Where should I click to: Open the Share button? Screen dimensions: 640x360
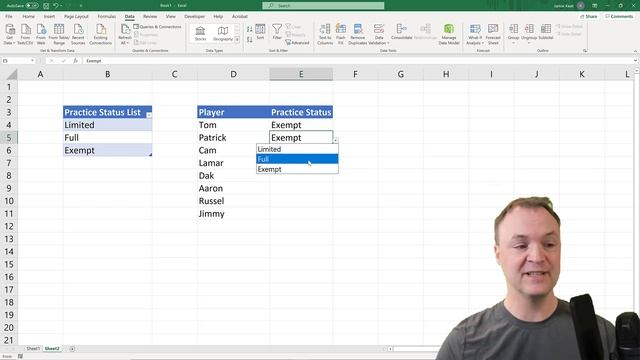(x=589, y=16)
